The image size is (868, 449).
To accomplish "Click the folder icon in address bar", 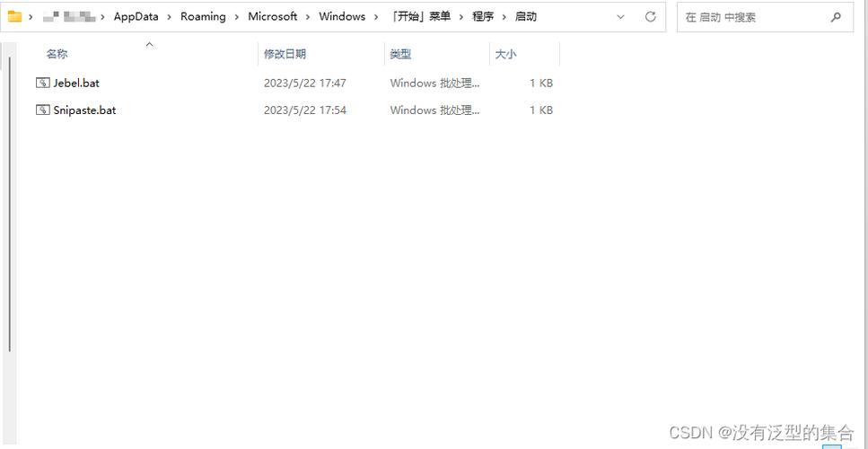I will click(x=14, y=16).
